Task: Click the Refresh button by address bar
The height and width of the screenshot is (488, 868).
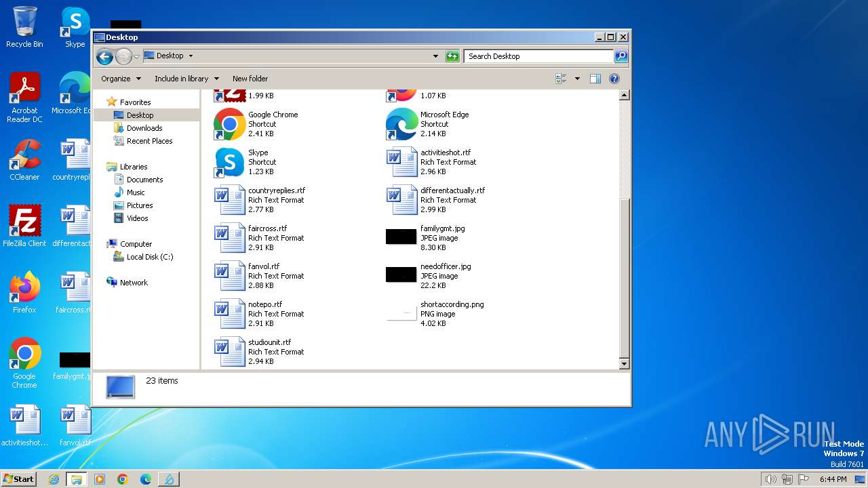Action: tap(452, 56)
